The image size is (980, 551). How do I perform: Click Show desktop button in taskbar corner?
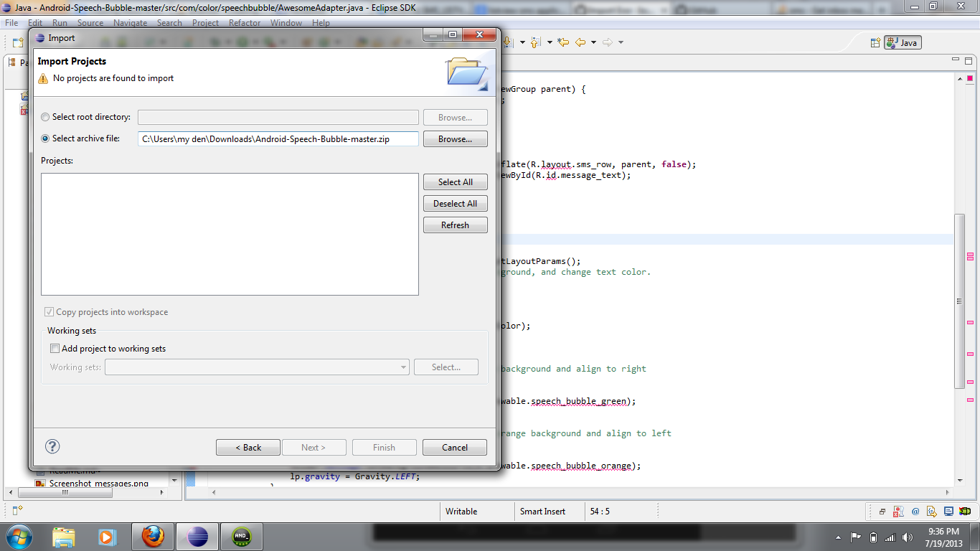[x=975, y=537]
